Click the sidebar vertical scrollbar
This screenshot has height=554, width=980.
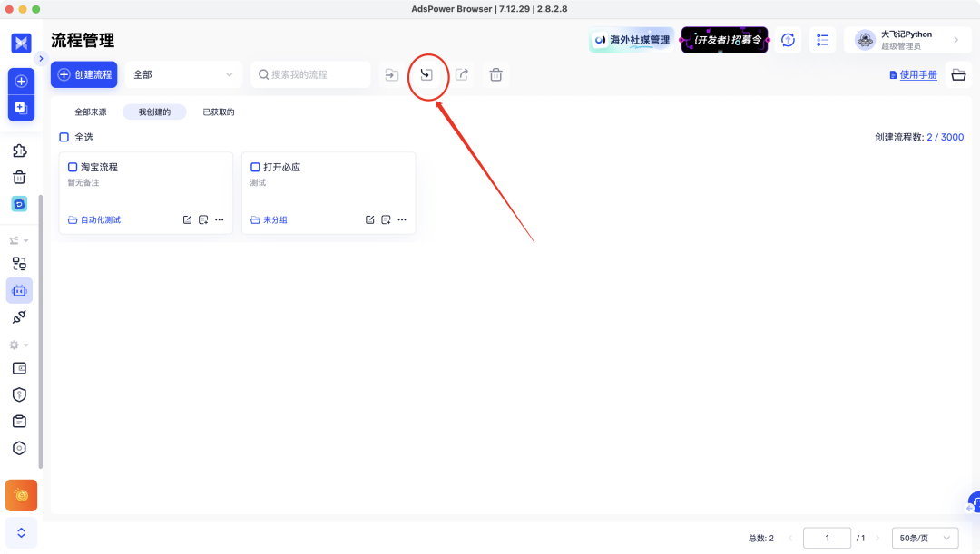point(41,331)
